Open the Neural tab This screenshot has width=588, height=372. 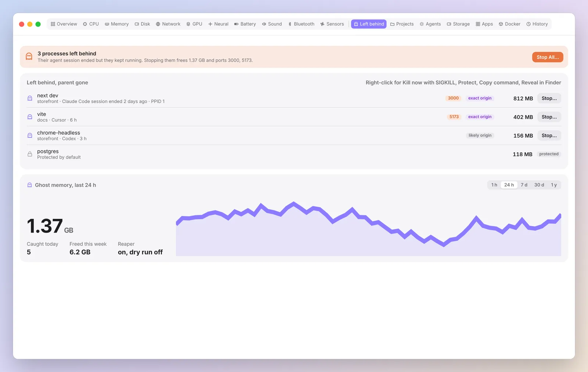pos(218,24)
